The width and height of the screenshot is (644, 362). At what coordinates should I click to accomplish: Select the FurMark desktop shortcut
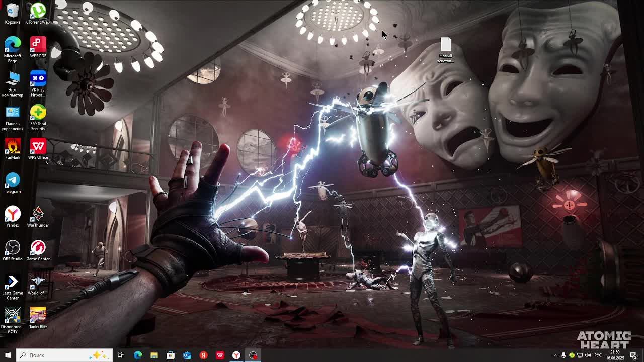pyautogui.click(x=13, y=149)
